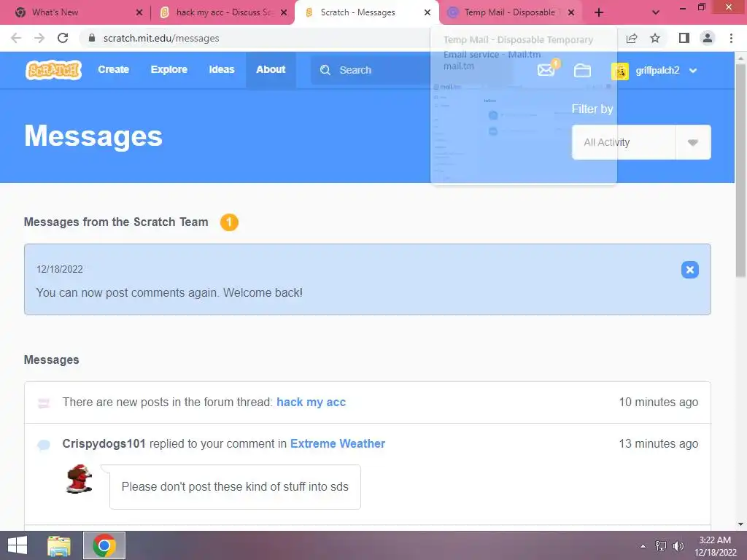Viewport: 747px width, 560px height.
Task: Switch to the Temp Mail tab
Action: (510, 12)
